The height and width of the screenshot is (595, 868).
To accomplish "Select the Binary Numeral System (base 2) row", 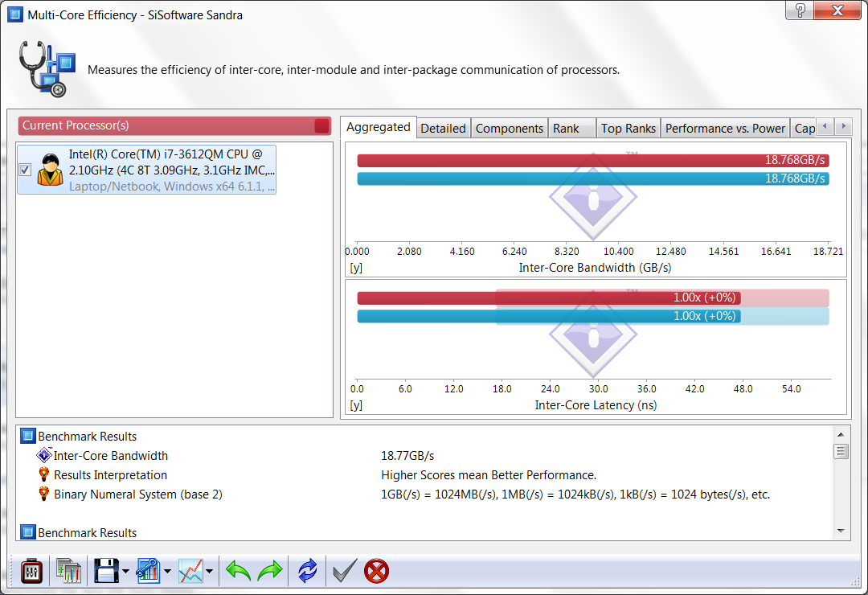I will pyautogui.click(x=426, y=494).
